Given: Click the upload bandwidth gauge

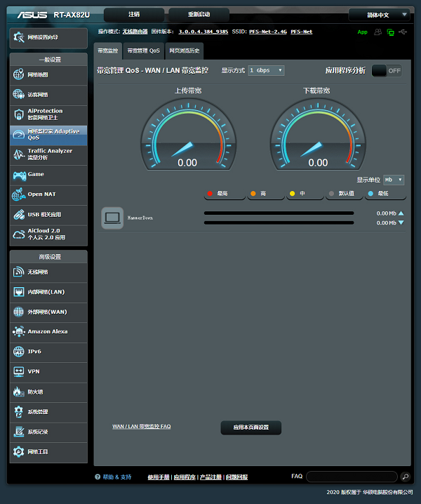Looking at the screenshot, I should tap(188, 134).
